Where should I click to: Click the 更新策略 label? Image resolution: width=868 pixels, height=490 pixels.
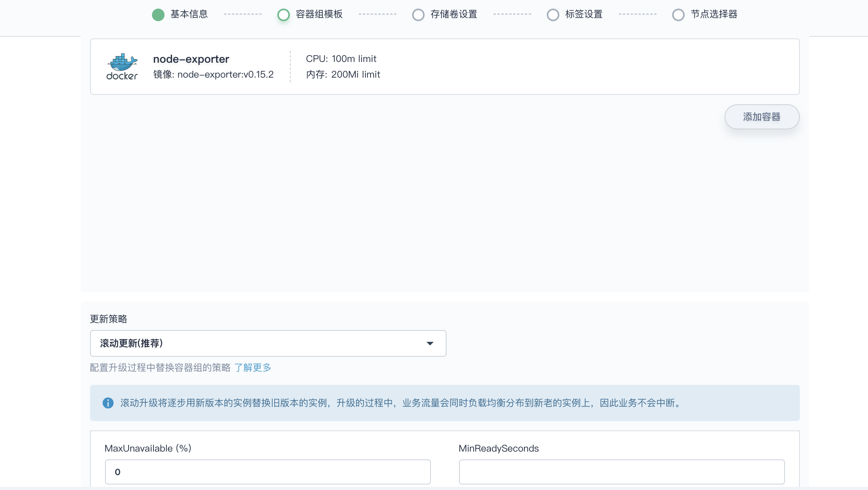[x=108, y=319]
